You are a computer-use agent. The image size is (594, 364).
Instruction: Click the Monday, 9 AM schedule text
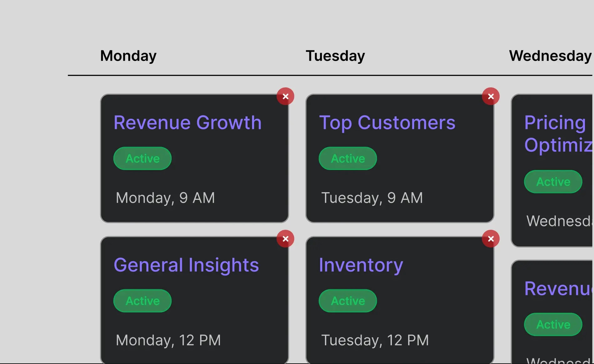click(x=165, y=198)
